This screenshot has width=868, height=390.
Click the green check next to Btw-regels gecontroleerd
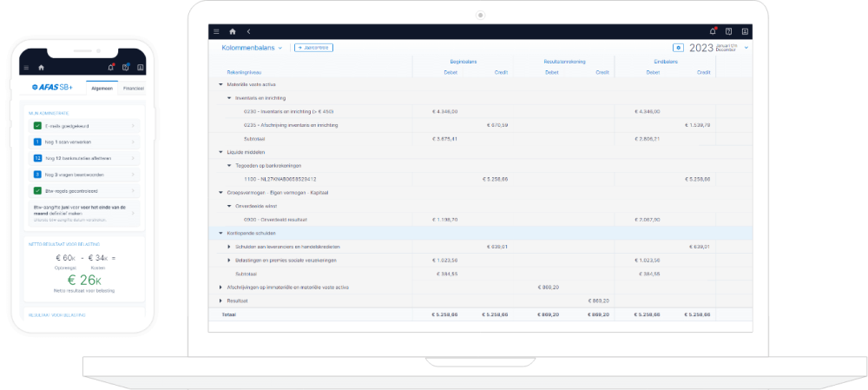pos(37,190)
